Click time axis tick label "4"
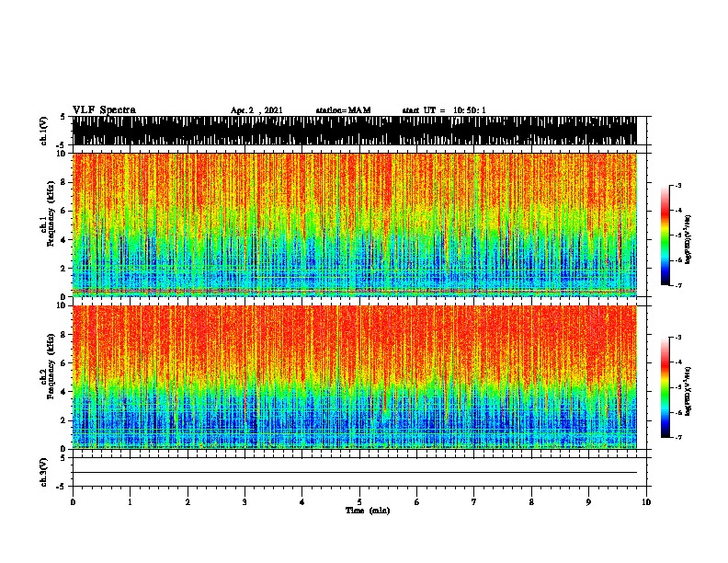The width and height of the screenshot is (728, 563). [302, 502]
